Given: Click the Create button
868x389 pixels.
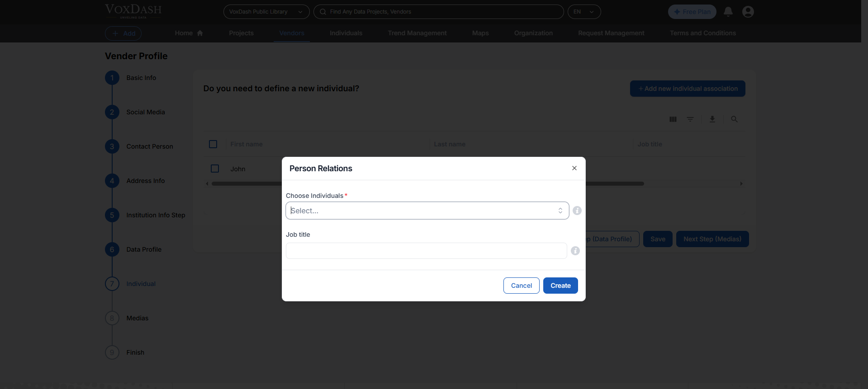Looking at the screenshot, I should click(560, 286).
